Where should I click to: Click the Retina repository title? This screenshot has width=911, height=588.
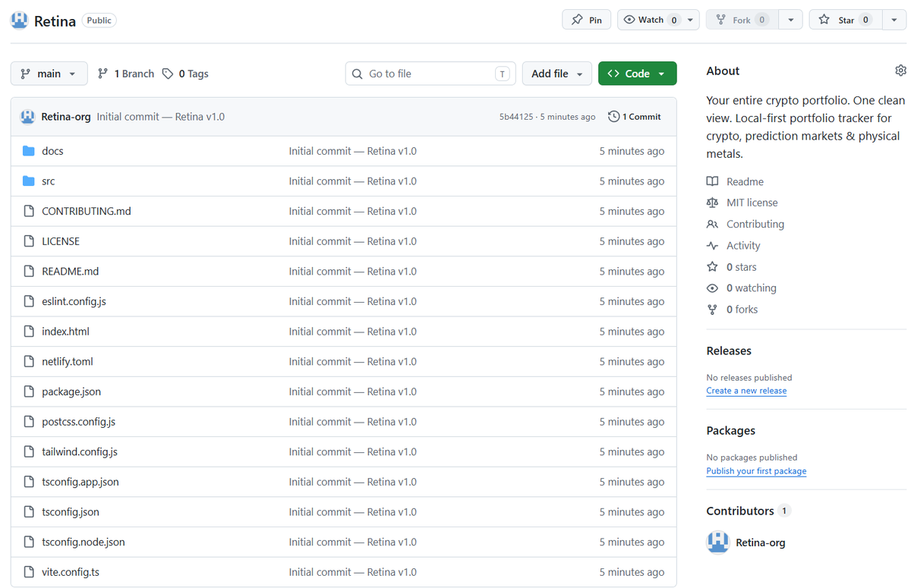coord(55,21)
